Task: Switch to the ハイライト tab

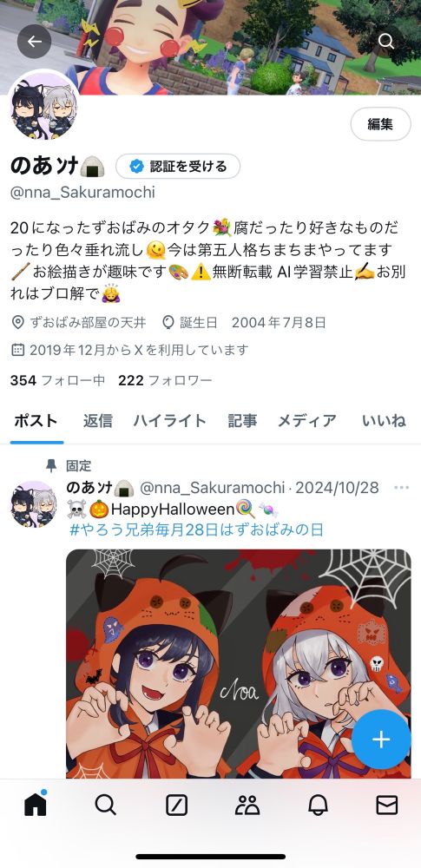Action: 169,421
